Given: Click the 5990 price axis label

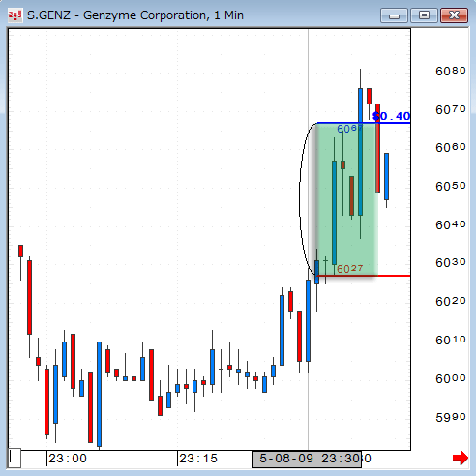Looking at the screenshot, I should click(451, 417).
